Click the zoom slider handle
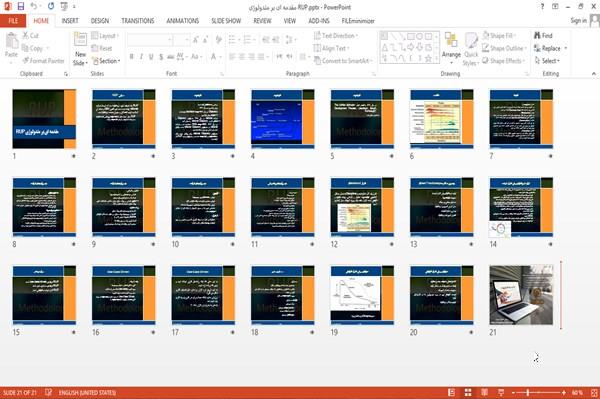The image size is (600, 399). [528, 392]
